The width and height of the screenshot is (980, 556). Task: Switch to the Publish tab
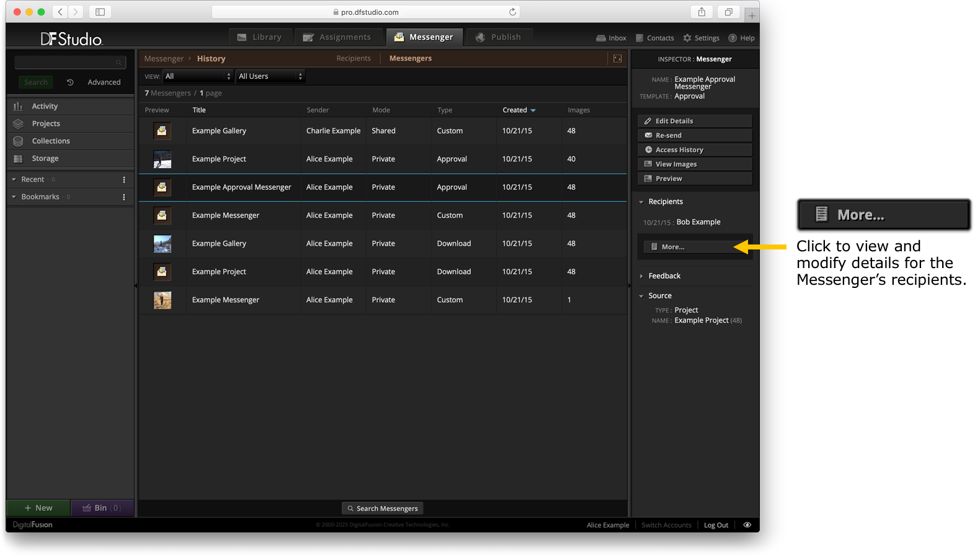click(x=499, y=37)
